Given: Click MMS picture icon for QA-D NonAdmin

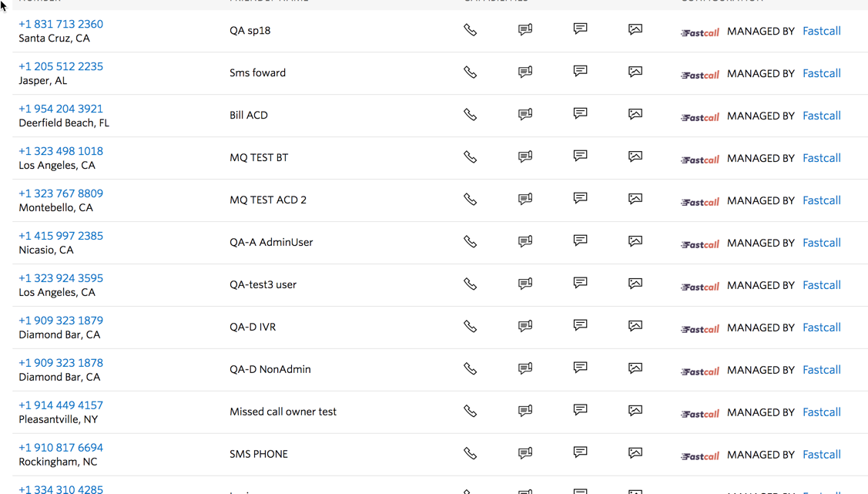Looking at the screenshot, I should 635,368.
